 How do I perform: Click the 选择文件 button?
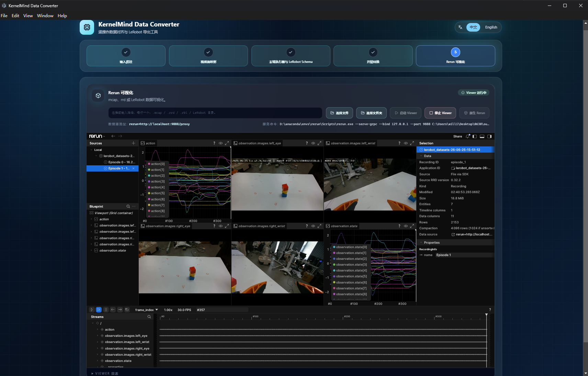(x=339, y=113)
